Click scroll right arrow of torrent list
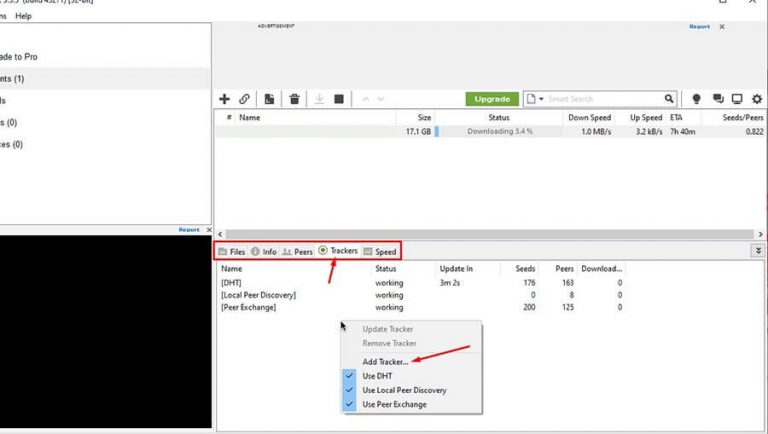This screenshot has width=768, height=434. click(761, 234)
